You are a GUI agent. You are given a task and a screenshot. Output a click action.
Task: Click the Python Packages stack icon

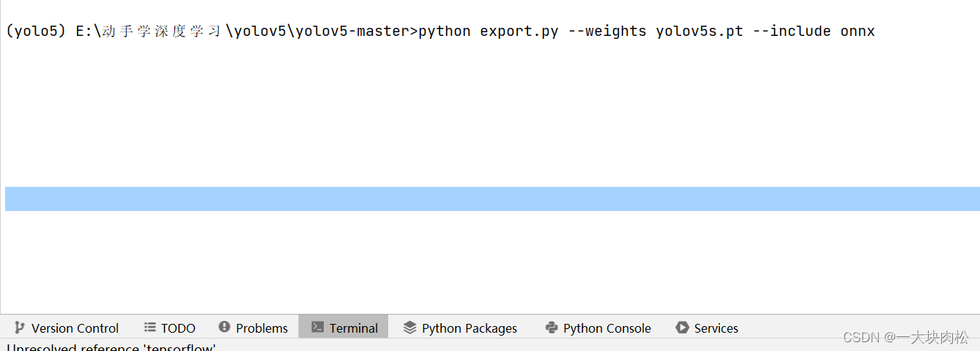point(409,328)
